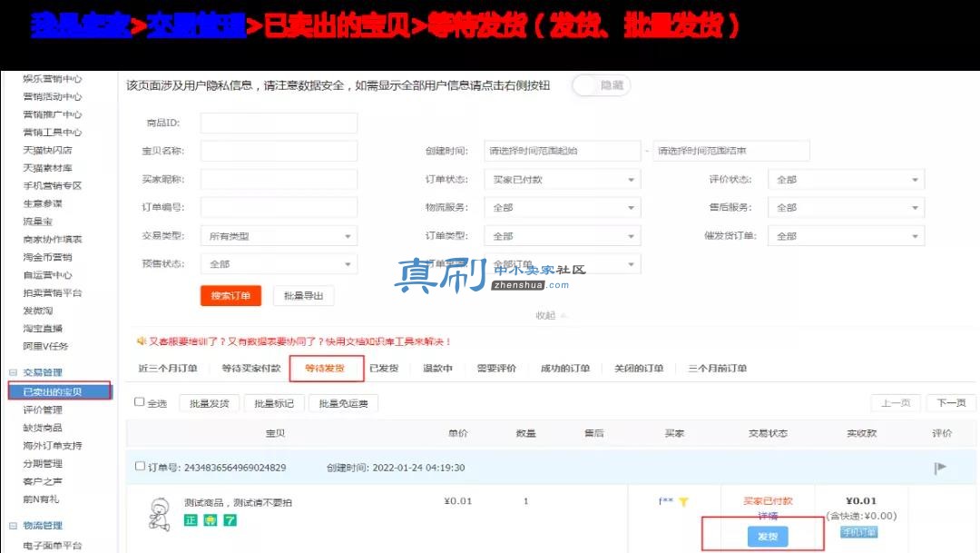Expand the 交易类型 所有类型 dropdown

pyautogui.click(x=279, y=236)
